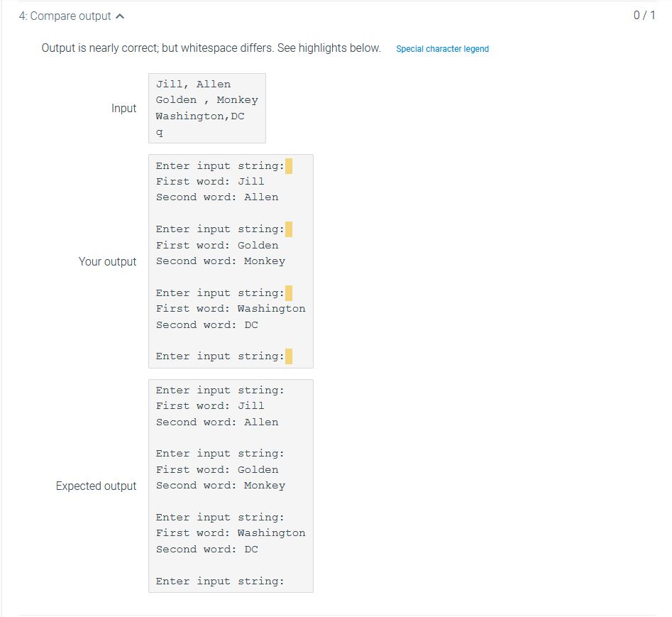
Task: Click the third highlighted whitespace marker
Action: tap(289, 292)
